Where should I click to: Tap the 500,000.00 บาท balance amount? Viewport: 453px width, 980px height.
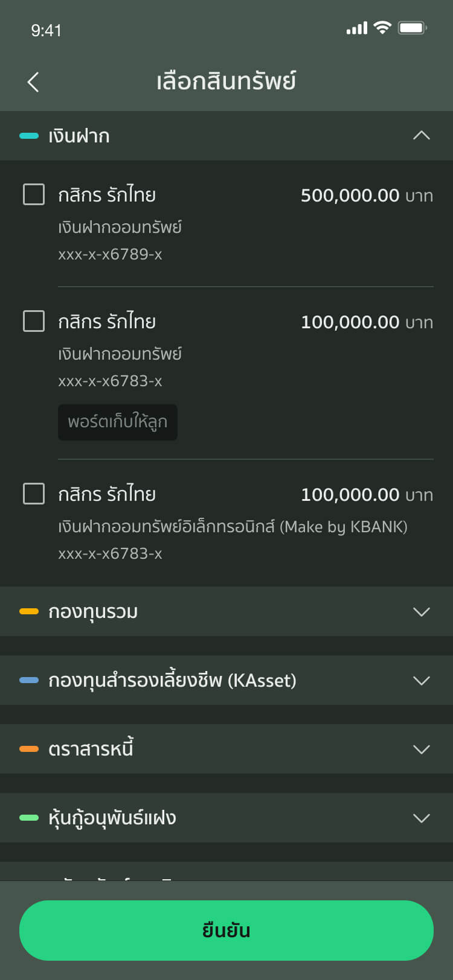pos(367,196)
